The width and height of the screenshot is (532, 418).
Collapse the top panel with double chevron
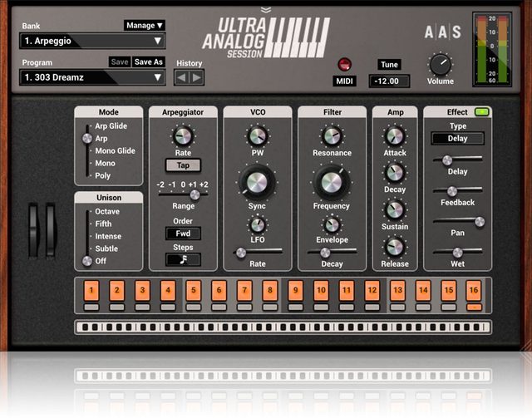(x=266, y=10)
